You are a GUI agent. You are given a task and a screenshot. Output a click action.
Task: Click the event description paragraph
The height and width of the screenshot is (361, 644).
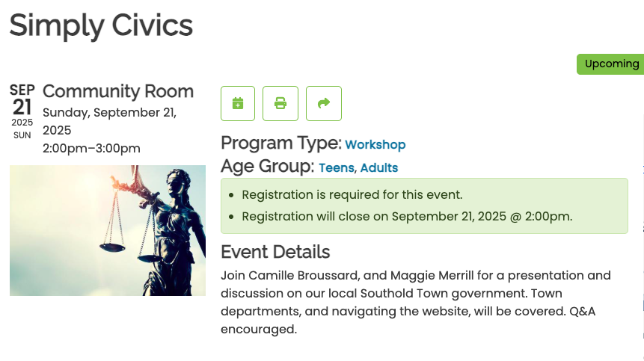pos(416,303)
